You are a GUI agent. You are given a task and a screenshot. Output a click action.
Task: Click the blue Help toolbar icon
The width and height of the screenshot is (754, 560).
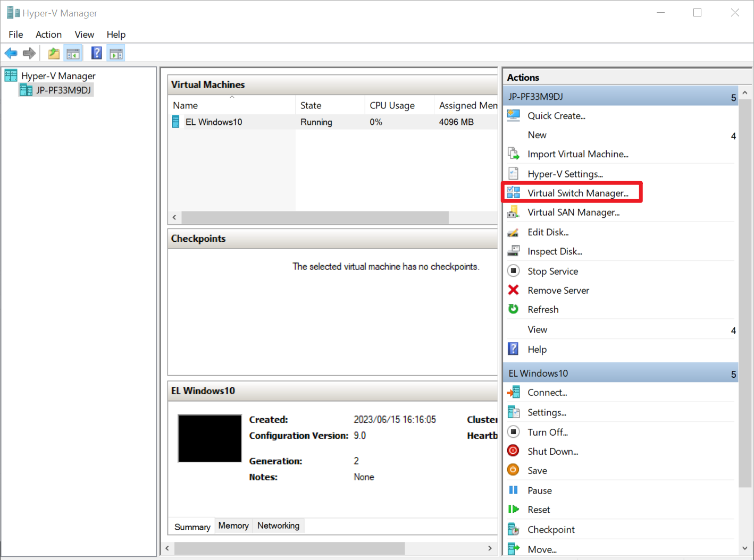pyautogui.click(x=97, y=53)
